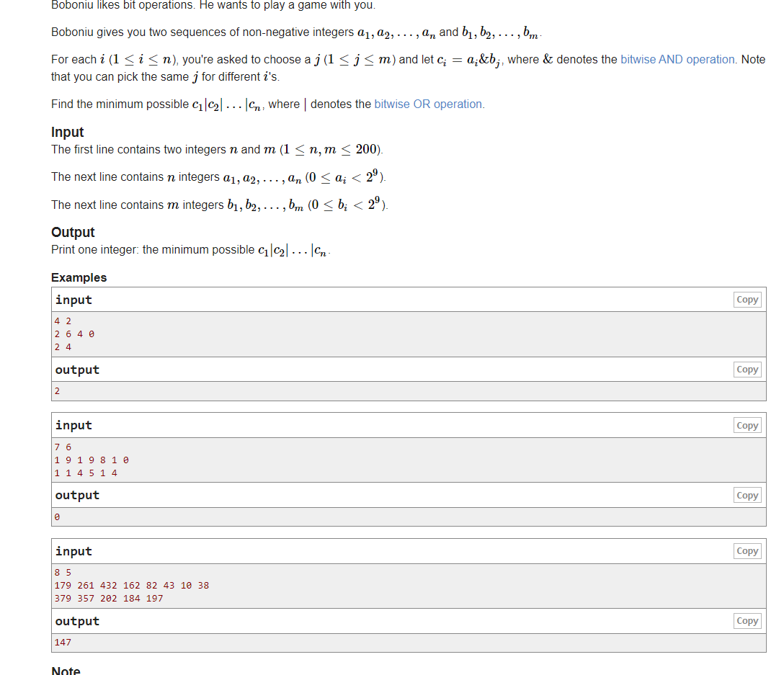Click the 'Output' section heading
The image size is (784, 675).
[x=73, y=232]
